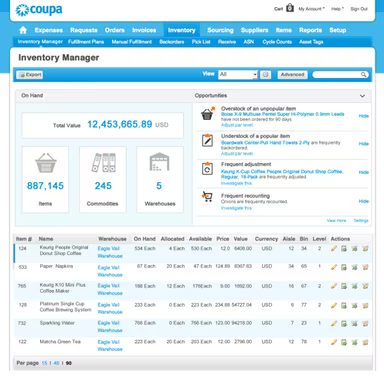The width and height of the screenshot is (384, 388).
Task: Edit Matcha Green Tea with pencil icon
Action: [334, 342]
